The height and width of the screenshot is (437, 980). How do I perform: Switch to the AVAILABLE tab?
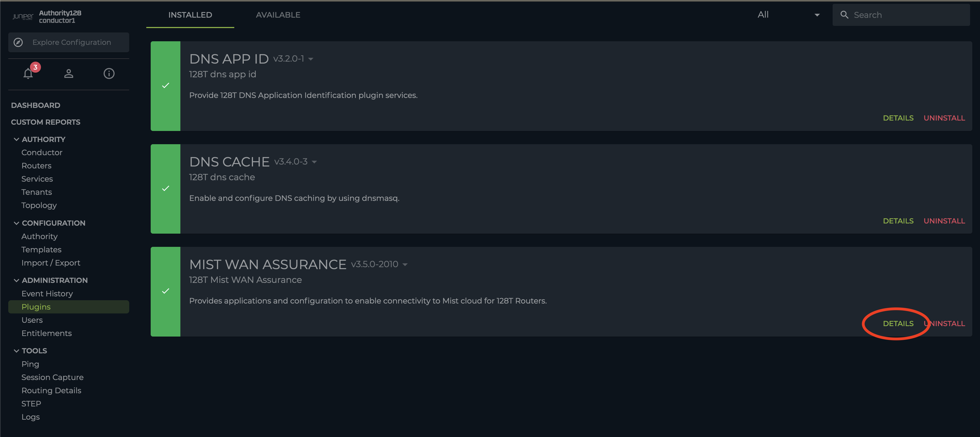278,15
